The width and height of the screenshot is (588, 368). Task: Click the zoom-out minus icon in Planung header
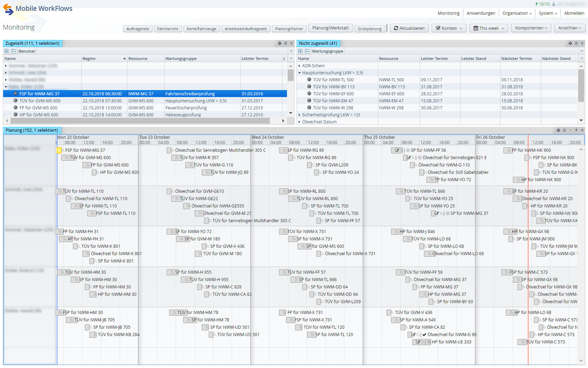(570, 130)
